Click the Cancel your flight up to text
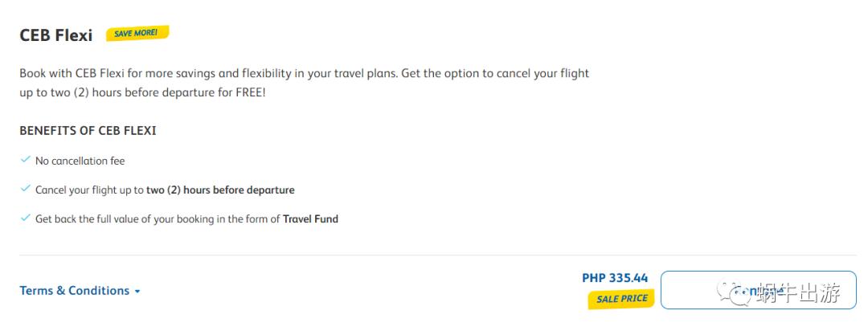Screen dimensions: 868x331 [x=90, y=190]
